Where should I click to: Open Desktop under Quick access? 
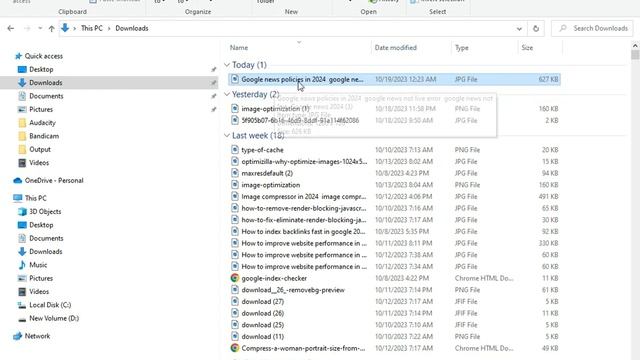click(41, 69)
